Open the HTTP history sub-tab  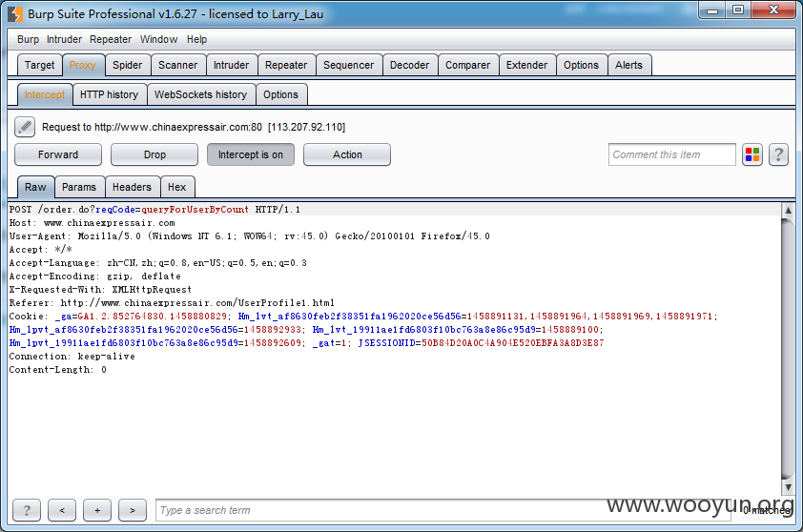[x=109, y=94]
